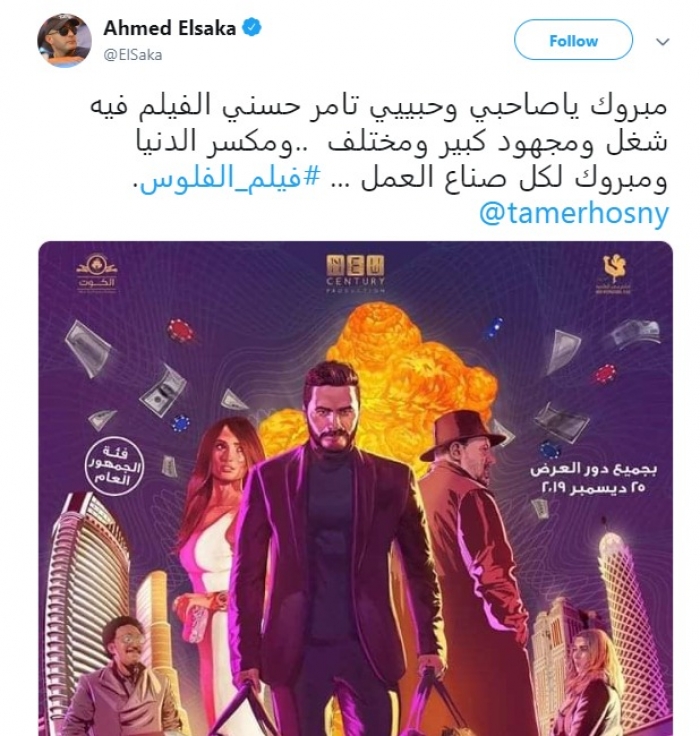Open the @tamerhosny mention
Viewport: 700px width, 736px height.
(x=574, y=215)
